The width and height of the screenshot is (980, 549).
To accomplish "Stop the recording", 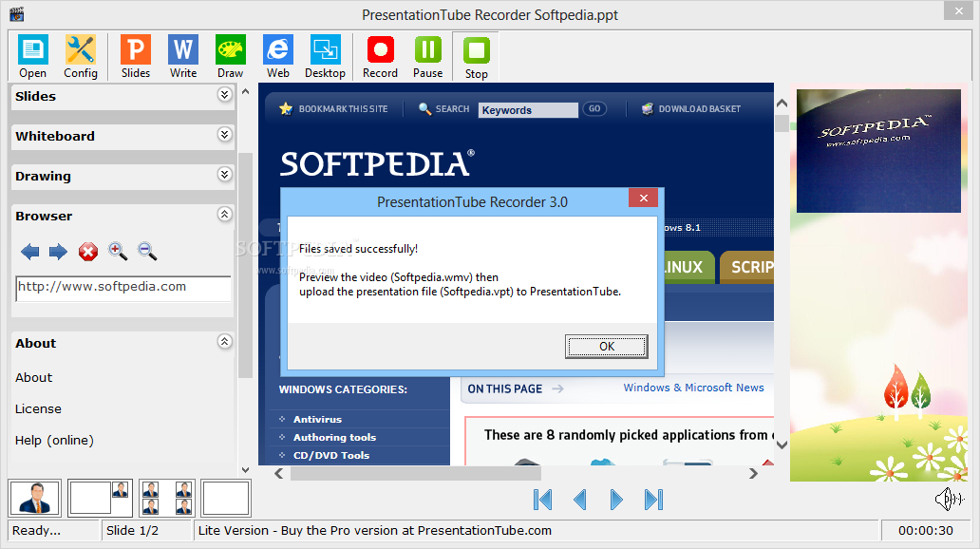I will click(477, 57).
